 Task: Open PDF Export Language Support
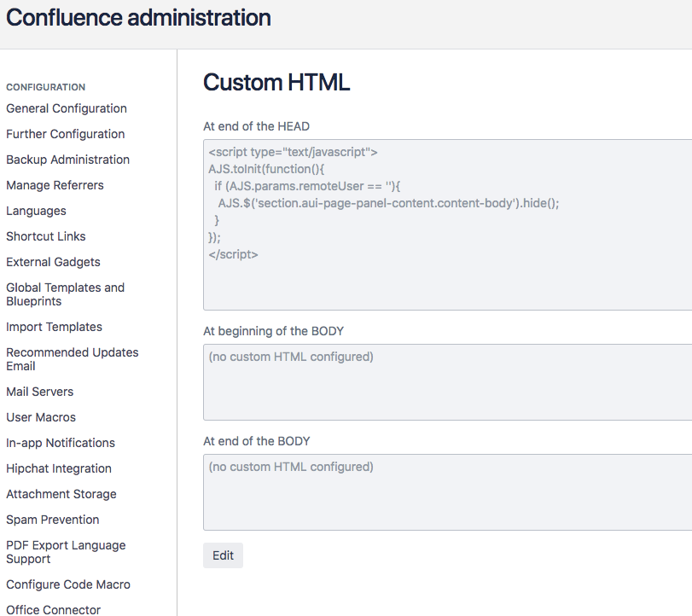click(66, 551)
